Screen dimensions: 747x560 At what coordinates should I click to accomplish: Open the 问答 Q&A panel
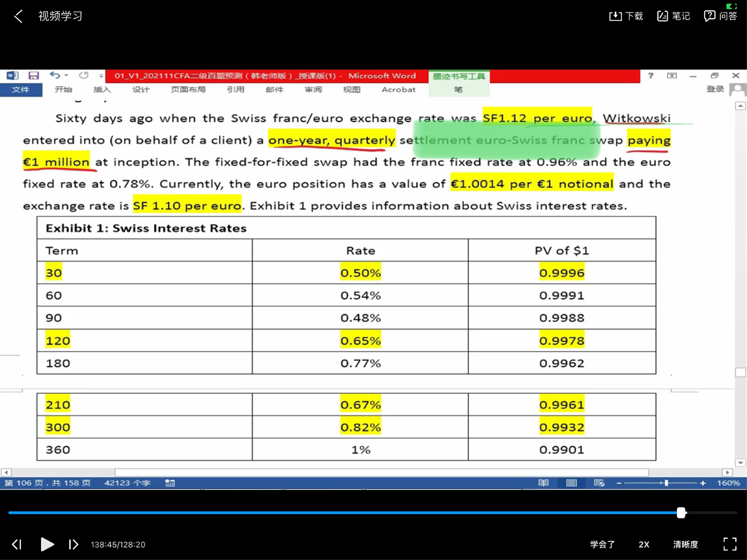pos(709,16)
